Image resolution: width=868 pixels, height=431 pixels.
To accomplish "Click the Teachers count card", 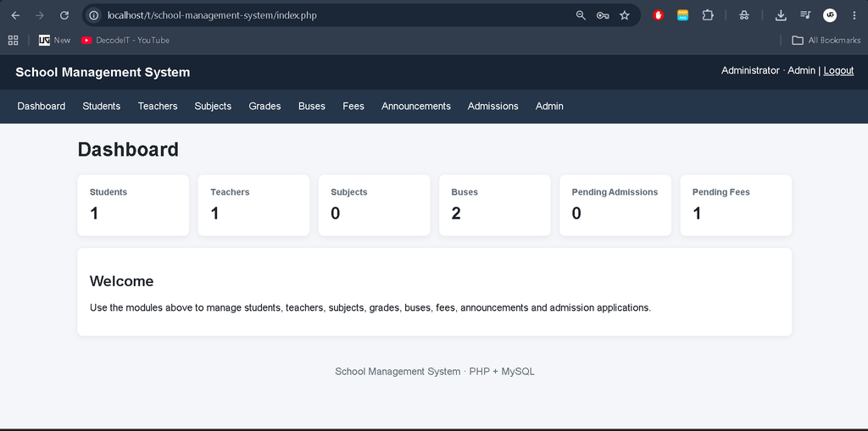I will (253, 205).
